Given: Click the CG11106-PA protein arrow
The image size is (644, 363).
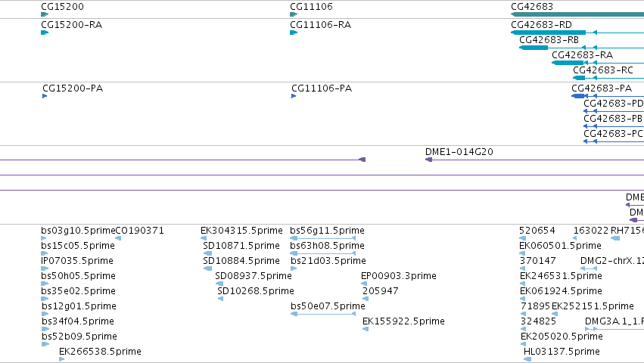Looking at the screenshot, I should pos(294,96).
